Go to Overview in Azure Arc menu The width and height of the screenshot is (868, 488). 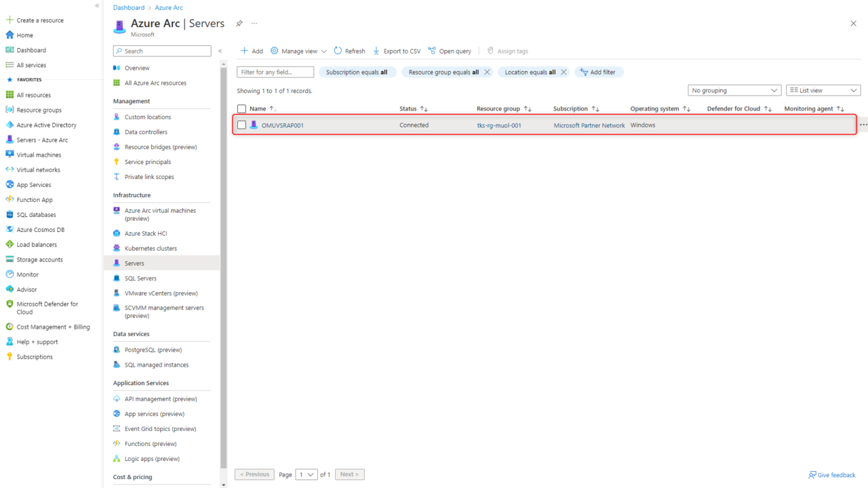(137, 68)
